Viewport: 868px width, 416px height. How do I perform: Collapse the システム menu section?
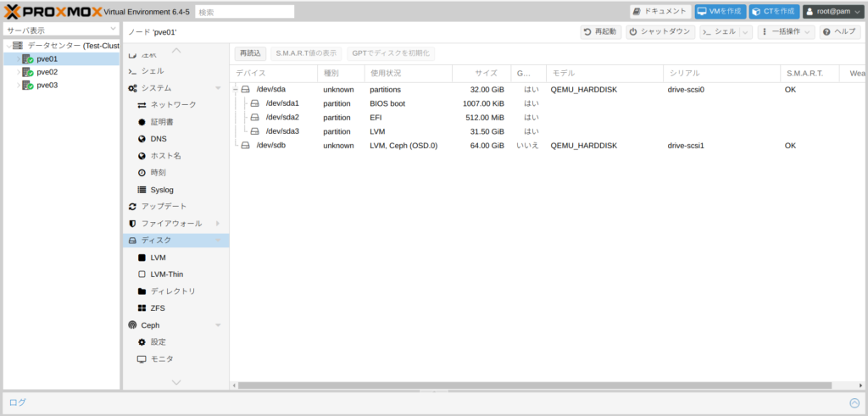tap(218, 88)
